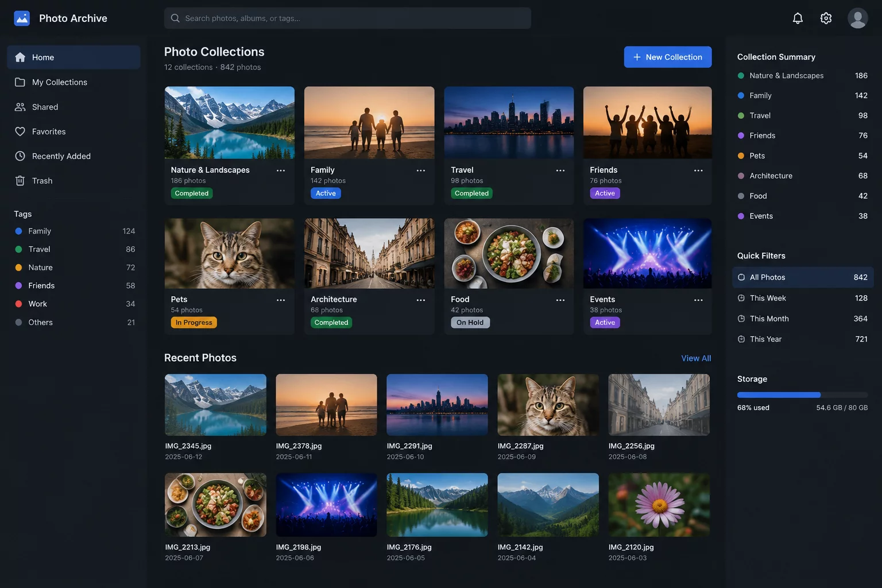
Task: Filter by the Work tag
Action: pos(75,304)
